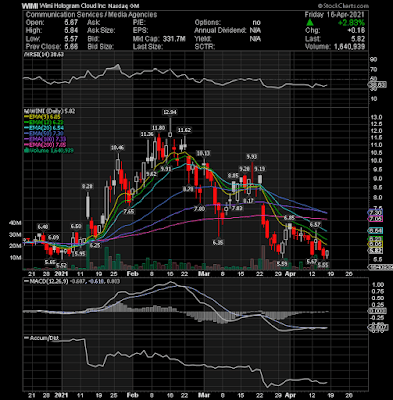The height and width of the screenshot is (400, 393).
Task: Click the Options value 'no'
Action: pyautogui.click(x=256, y=22)
